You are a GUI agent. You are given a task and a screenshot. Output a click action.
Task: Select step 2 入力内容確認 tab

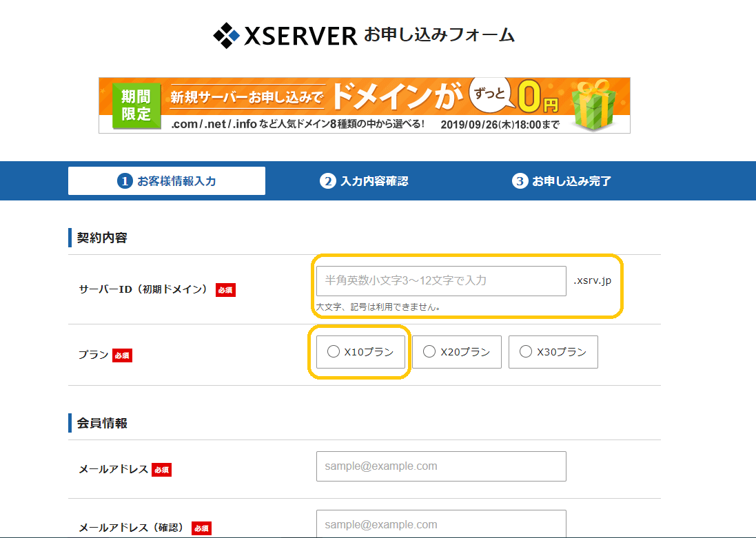[364, 181]
